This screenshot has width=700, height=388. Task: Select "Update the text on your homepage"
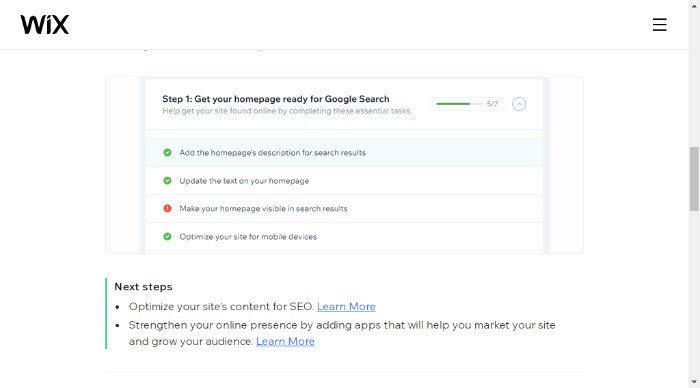[x=344, y=181]
